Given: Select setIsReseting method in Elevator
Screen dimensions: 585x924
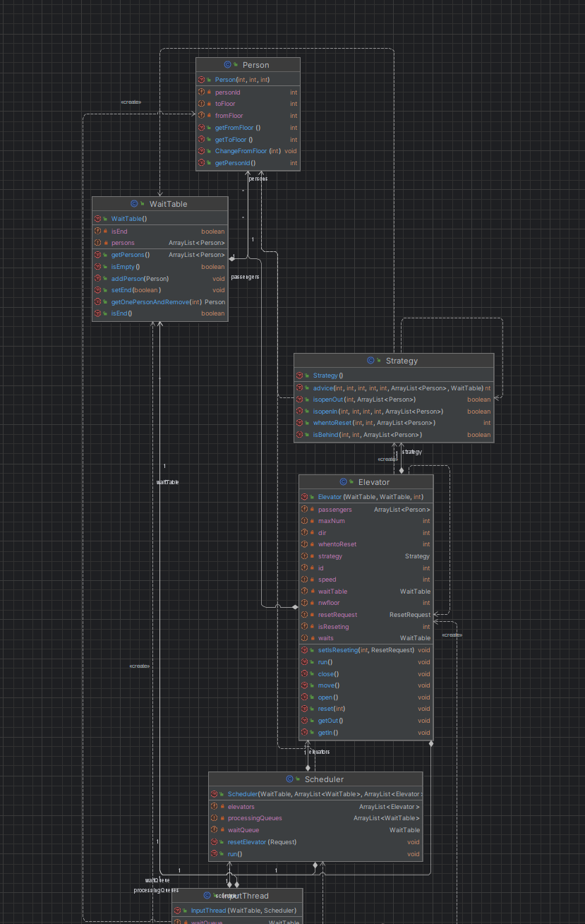Looking at the screenshot, I should pos(366,650).
